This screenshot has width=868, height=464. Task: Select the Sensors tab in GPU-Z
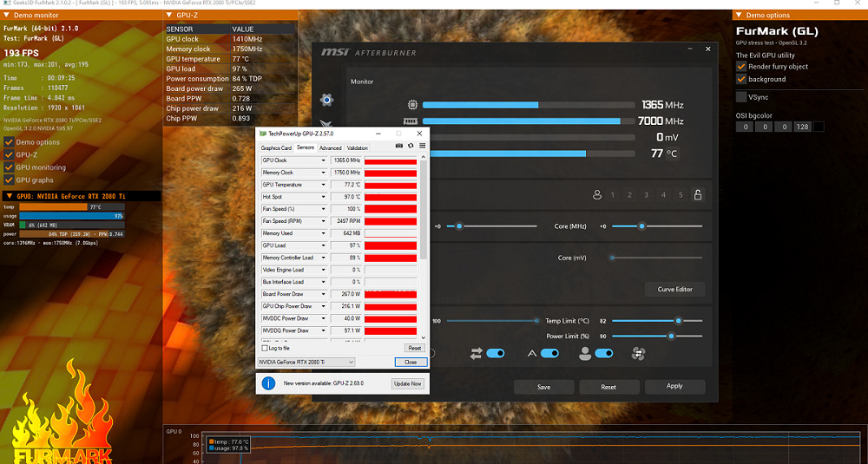[x=305, y=147]
